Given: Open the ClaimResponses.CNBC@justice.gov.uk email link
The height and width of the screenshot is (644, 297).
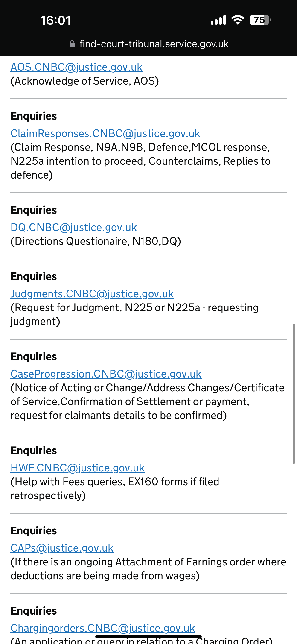Looking at the screenshot, I should [x=105, y=133].
